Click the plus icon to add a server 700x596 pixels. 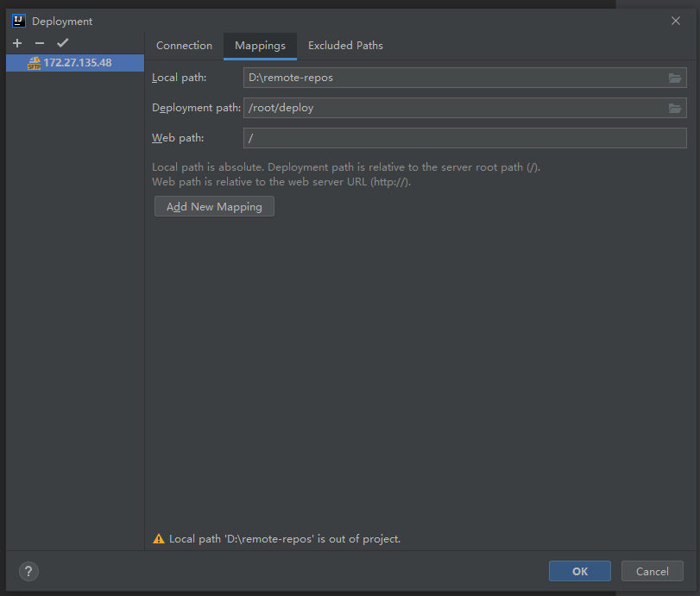click(x=17, y=43)
